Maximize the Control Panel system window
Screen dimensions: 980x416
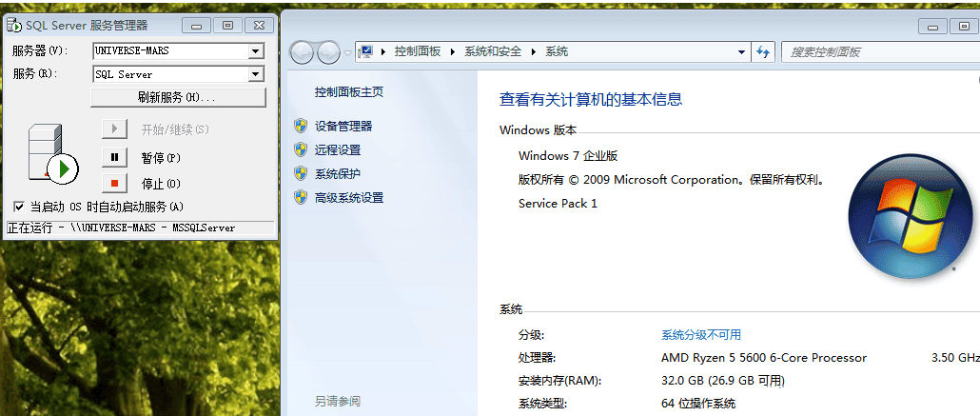(x=965, y=27)
